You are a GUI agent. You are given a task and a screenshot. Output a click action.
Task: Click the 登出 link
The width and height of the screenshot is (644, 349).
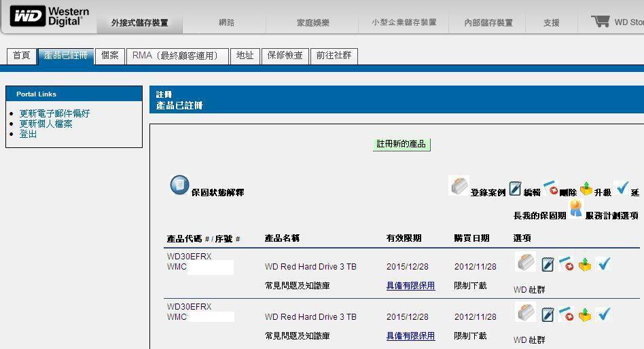click(x=28, y=134)
